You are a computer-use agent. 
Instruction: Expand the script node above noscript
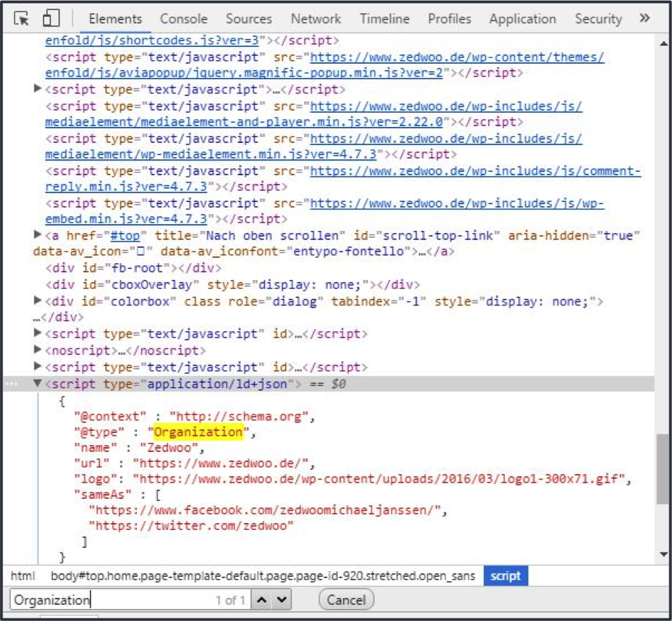[x=38, y=332]
